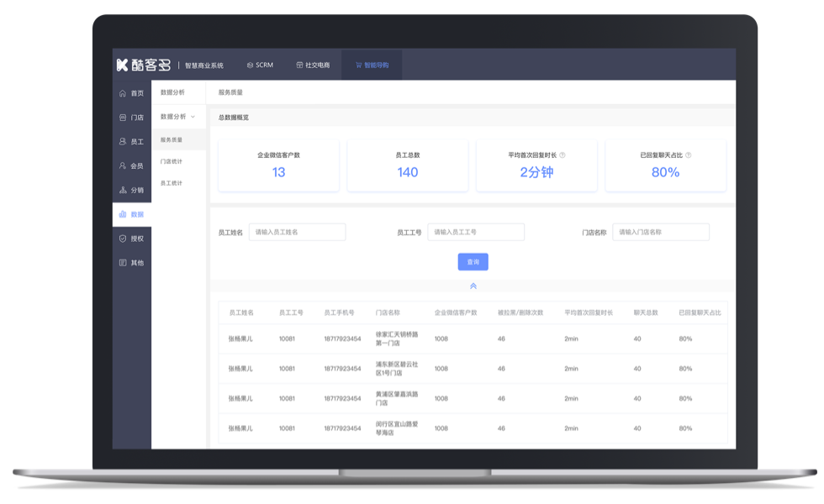The image size is (824, 504).
Task: Click help icon beside 已回复聊天占比
Action: (x=689, y=155)
